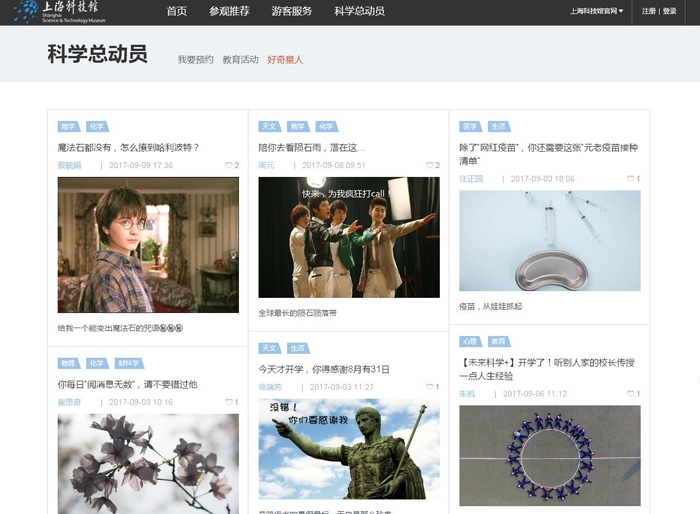Open article 陪你去看陨石雨，落在这…
The image size is (700, 514).
point(312,147)
